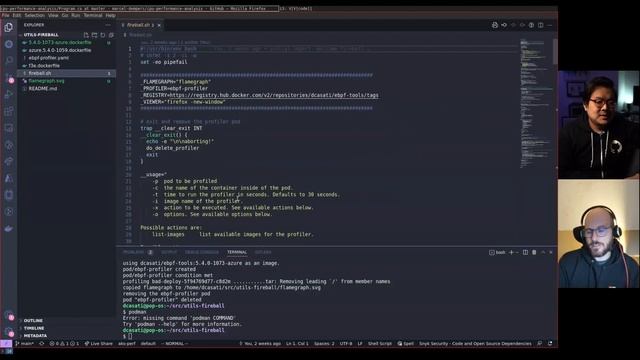Select Shell Script language mode
The width and height of the screenshot is (640, 360).
click(x=380, y=344)
